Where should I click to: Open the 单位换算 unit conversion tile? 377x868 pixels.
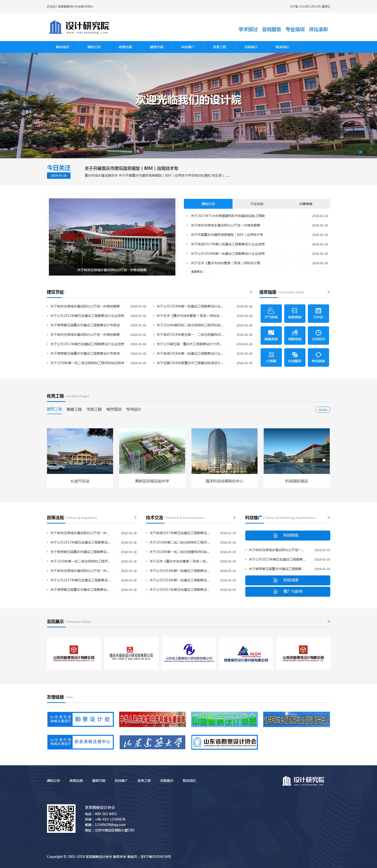tap(318, 357)
